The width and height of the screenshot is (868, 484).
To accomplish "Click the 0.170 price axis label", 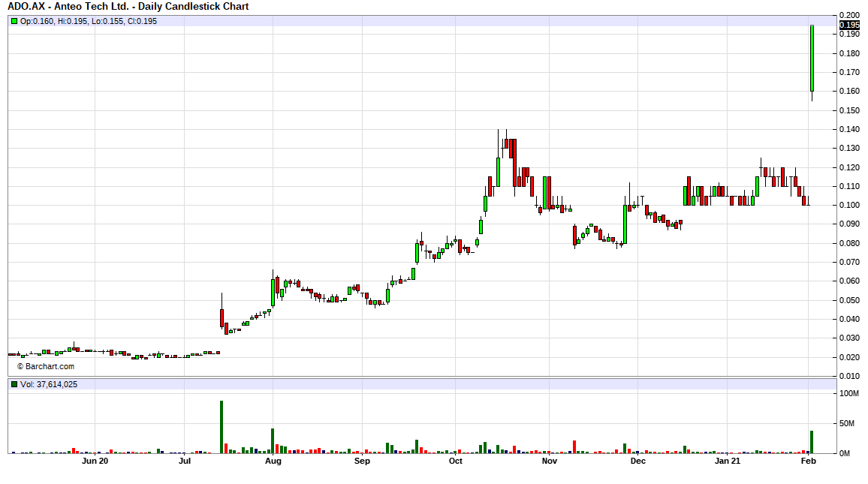I will coord(850,73).
